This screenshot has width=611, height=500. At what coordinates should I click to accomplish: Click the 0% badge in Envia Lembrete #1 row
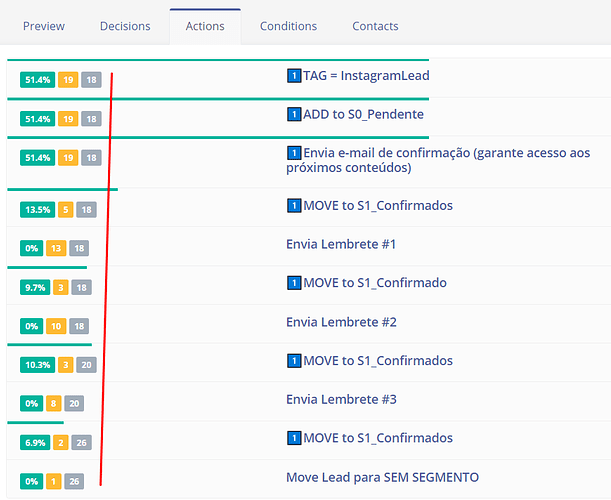click(32, 248)
